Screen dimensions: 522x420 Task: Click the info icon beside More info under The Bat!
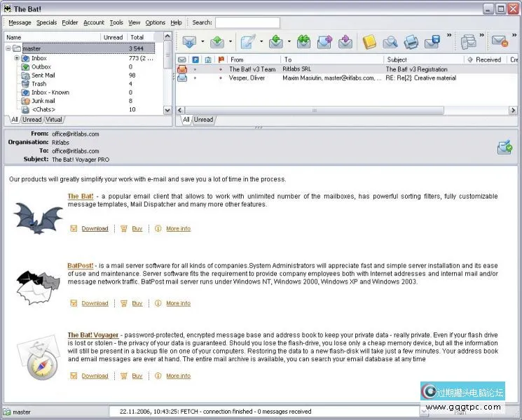[158, 228]
